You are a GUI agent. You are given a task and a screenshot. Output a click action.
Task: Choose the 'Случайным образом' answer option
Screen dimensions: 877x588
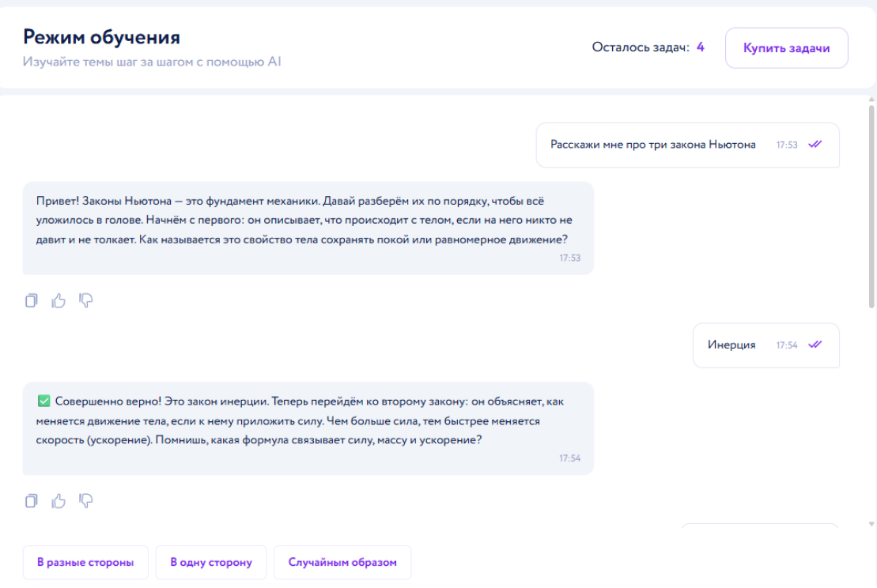(x=342, y=562)
